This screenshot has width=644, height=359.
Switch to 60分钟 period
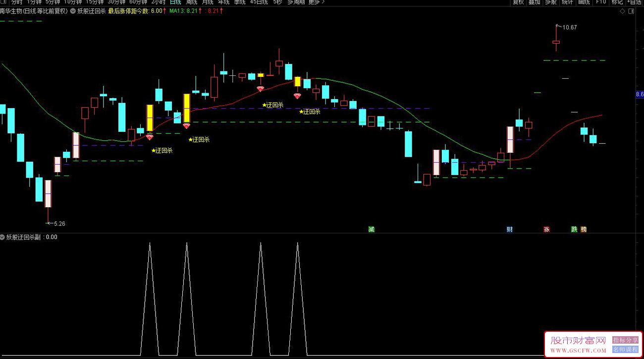click(x=138, y=2)
